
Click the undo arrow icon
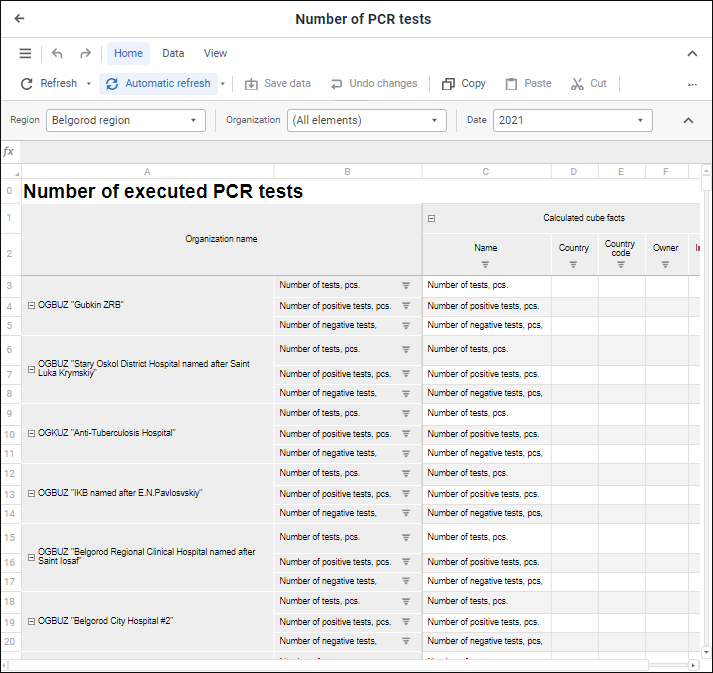tap(57, 54)
